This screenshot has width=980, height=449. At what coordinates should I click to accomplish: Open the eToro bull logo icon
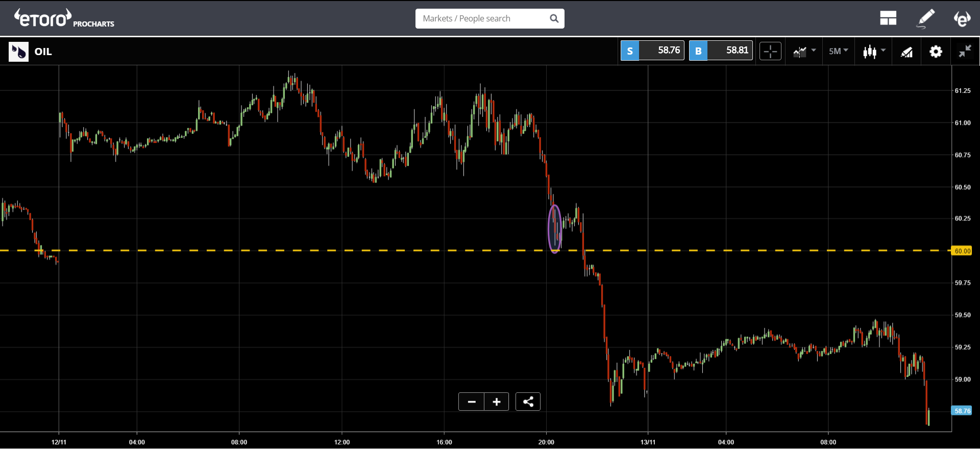(962, 18)
